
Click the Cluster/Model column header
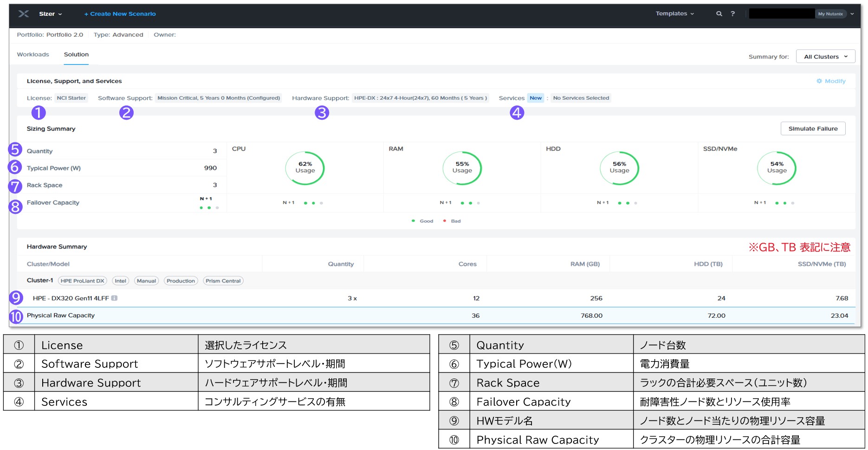click(x=48, y=264)
